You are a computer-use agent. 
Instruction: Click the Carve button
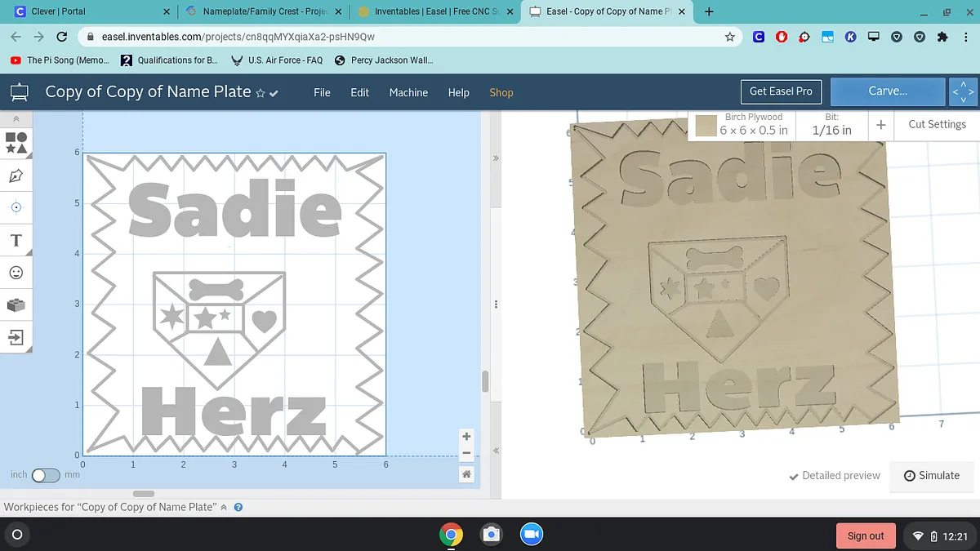click(x=888, y=91)
